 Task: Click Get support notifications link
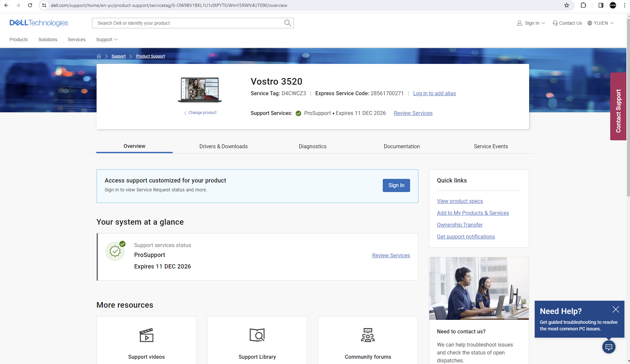[x=466, y=237]
